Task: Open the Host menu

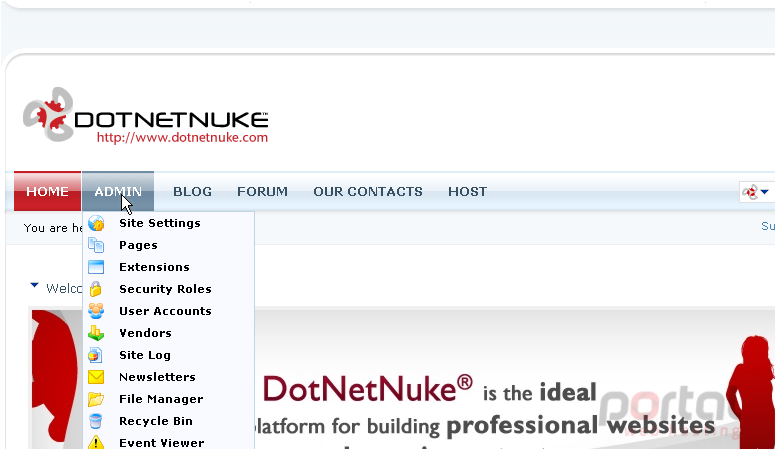Action: 468,192
